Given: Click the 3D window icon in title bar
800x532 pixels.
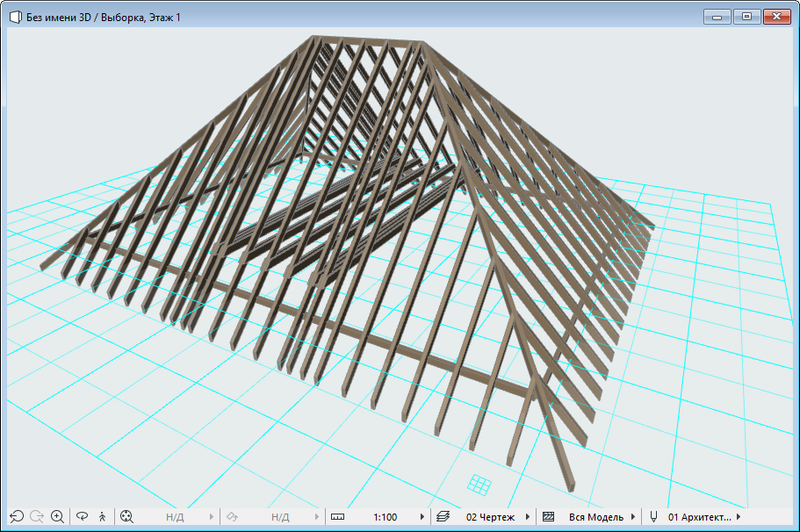Looking at the screenshot, I should 15,17.
